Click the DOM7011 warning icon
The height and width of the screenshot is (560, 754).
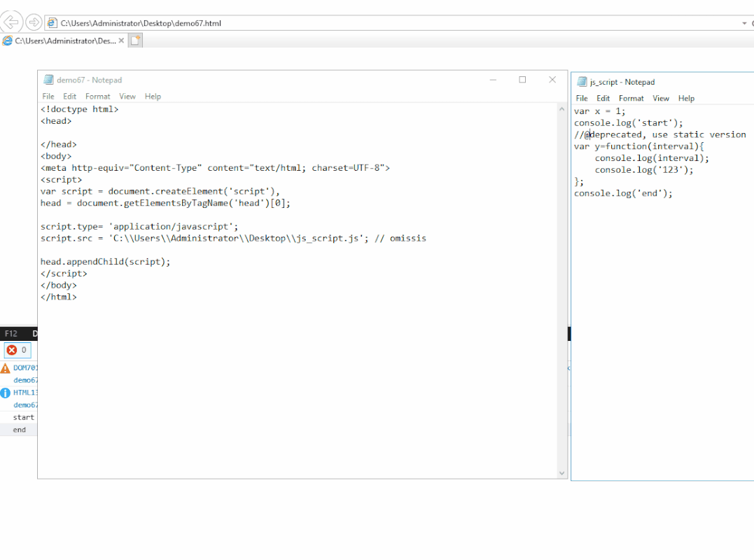click(x=6, y=369)
